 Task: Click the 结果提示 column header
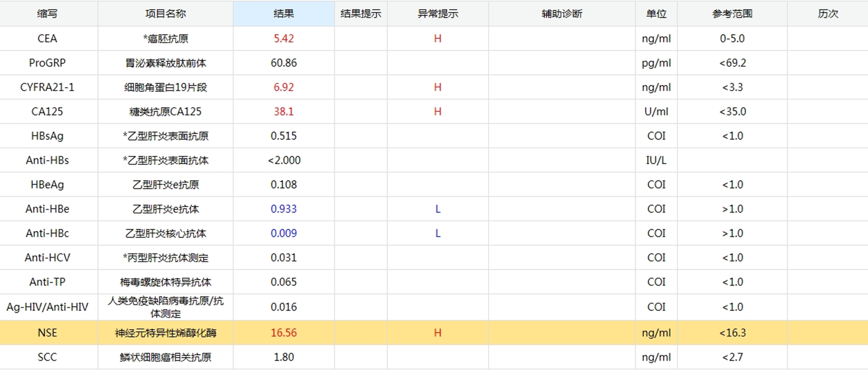tap(361, 14)
